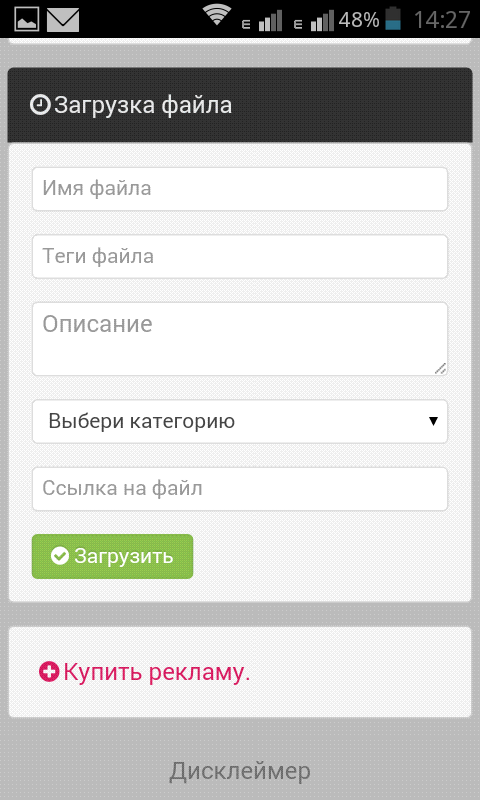Tap the Wi-Fi signal icon
This screenshot has height=800, width=480.
[x=217, y=15]
